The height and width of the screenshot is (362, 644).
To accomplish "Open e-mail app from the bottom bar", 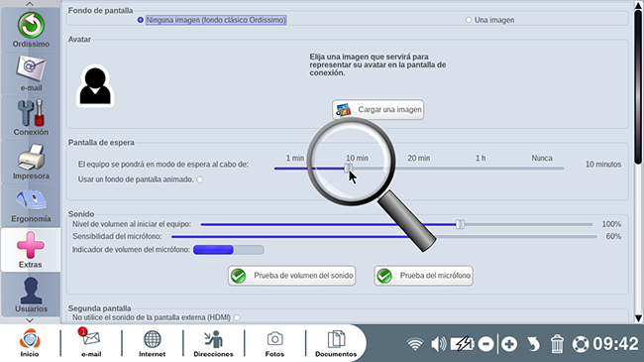I will pos(91,343).
